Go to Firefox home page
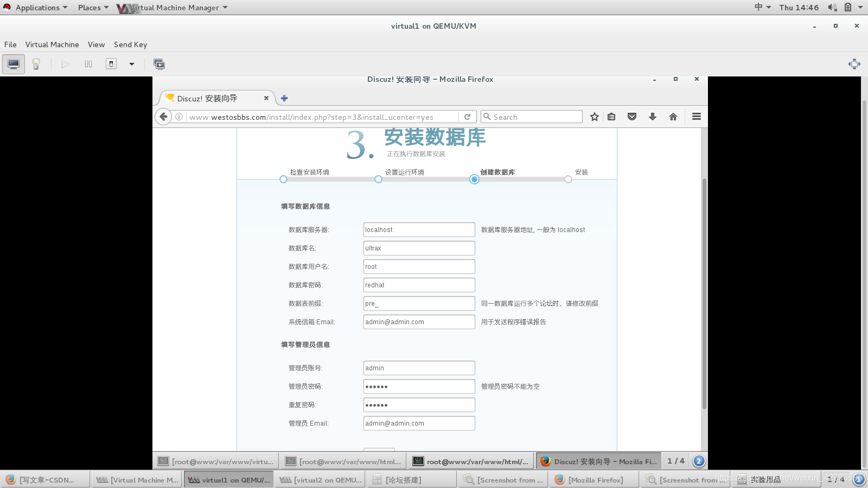Screen dimensions: 868x488 tap(673, 117)
